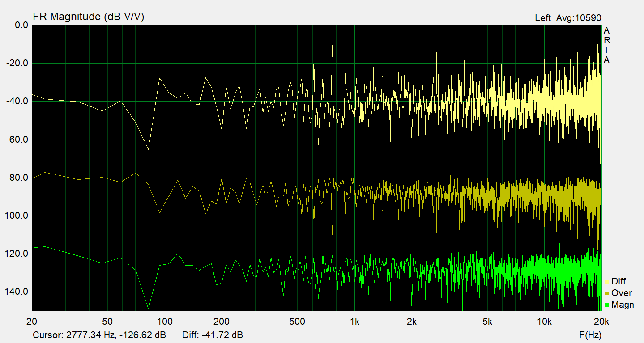Click the '50' Hz frequency axis label
The height and width of the screenshot is (343, 644).
tap(107, 321)
